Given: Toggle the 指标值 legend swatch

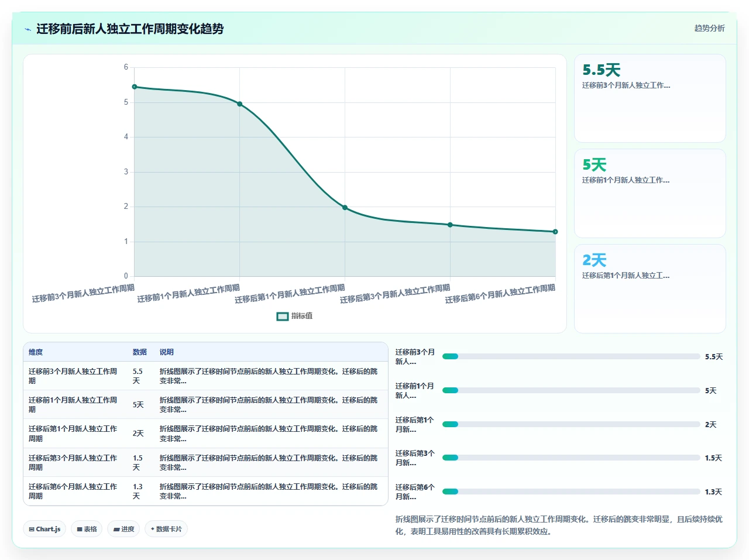Looking at the screenshot, I should 283,316.
